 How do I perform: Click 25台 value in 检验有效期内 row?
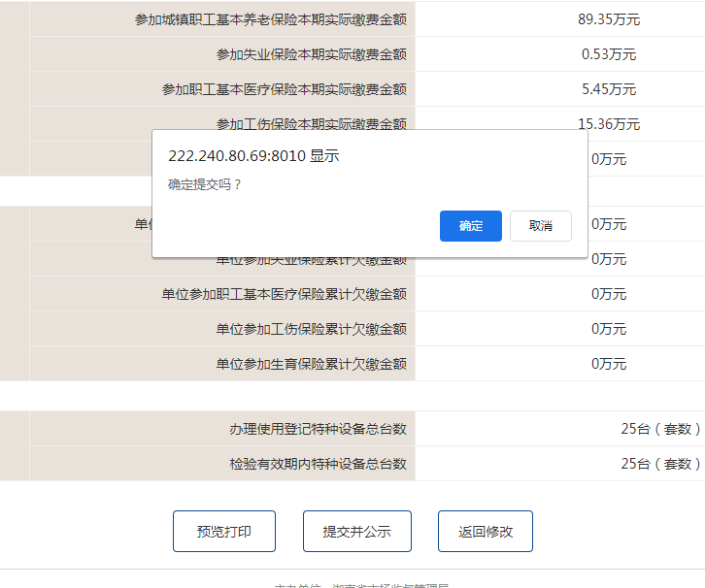(660, 464)
